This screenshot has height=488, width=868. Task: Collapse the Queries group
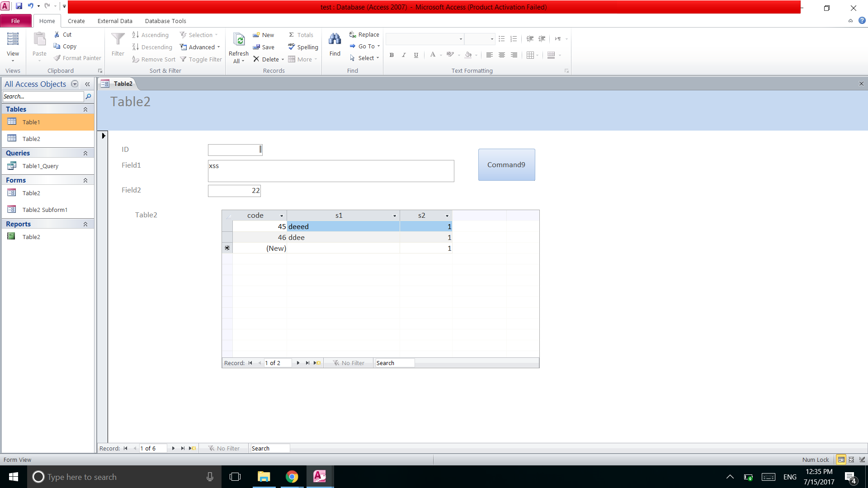[85, 153]
